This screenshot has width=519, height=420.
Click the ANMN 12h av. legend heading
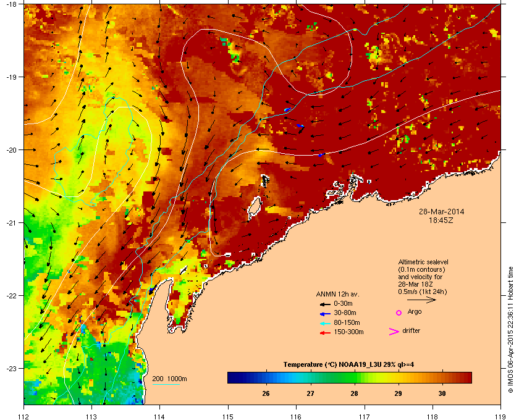coord(337,294)
